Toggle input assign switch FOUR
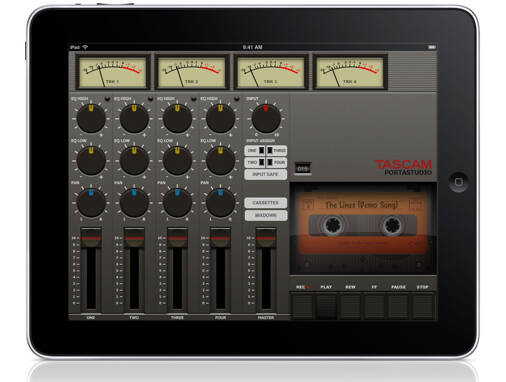This screenshot has width=506, height=382. point(276,162)
